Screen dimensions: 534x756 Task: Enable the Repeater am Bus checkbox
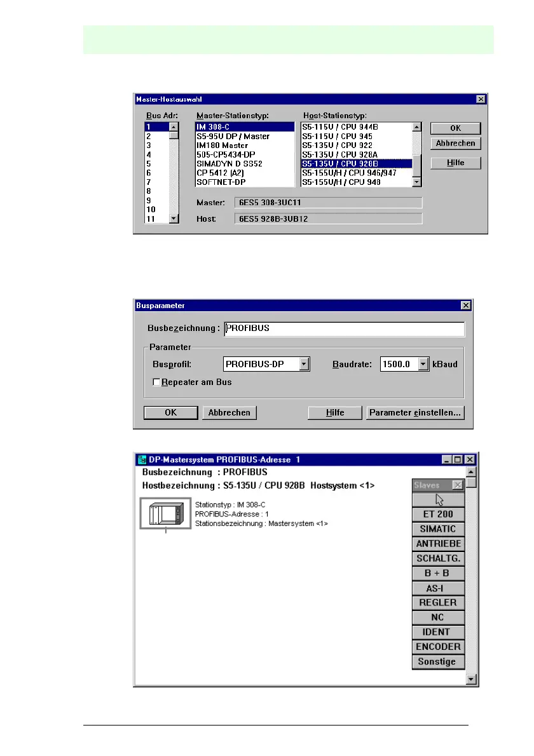pyautogui.click(x=156, y=382)
